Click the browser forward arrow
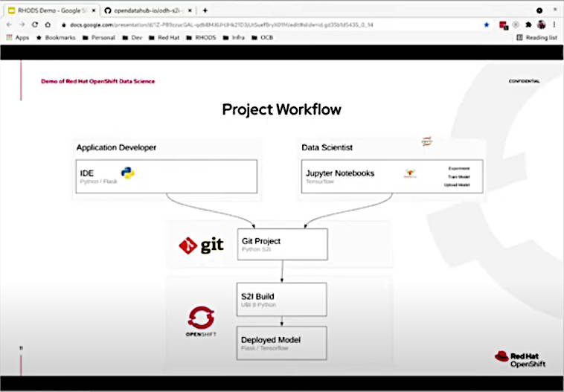 pos(22,25)
